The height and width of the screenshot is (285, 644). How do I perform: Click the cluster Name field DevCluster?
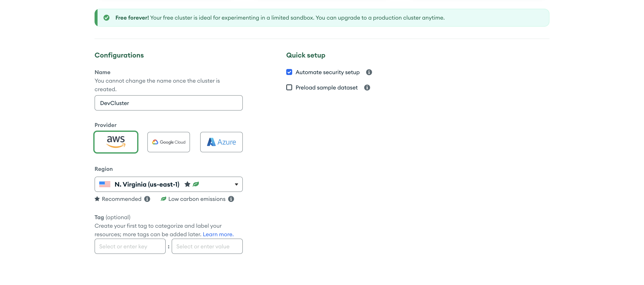pos(168,103)
